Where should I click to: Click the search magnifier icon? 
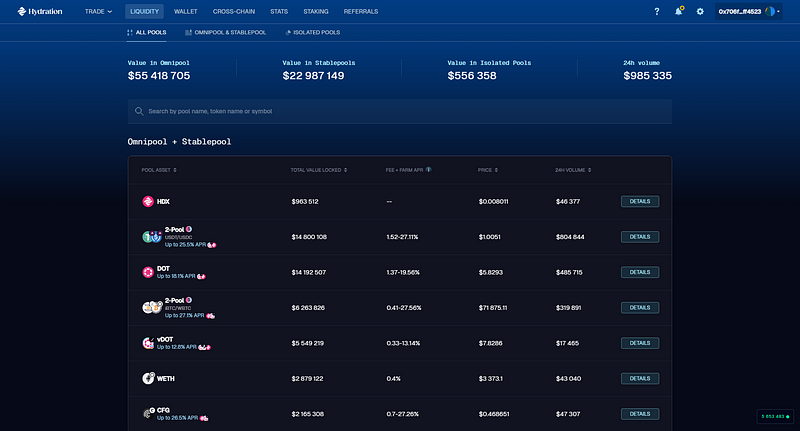[x=139, y=111]
